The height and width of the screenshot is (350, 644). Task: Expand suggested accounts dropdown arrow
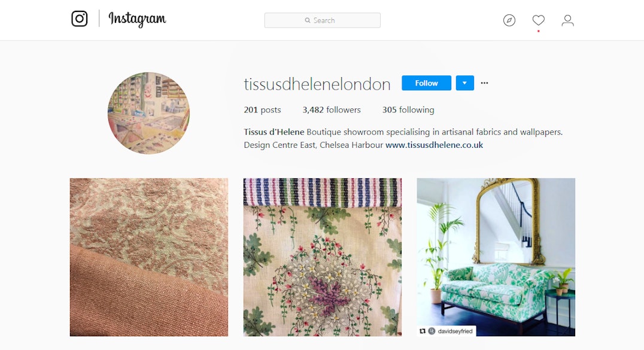click(x=464, y=83)
